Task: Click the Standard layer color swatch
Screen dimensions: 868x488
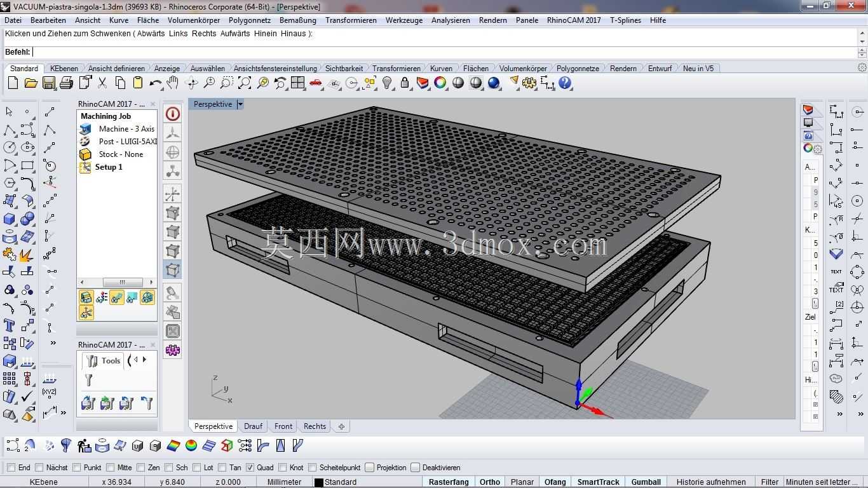Action: (319, 482)
